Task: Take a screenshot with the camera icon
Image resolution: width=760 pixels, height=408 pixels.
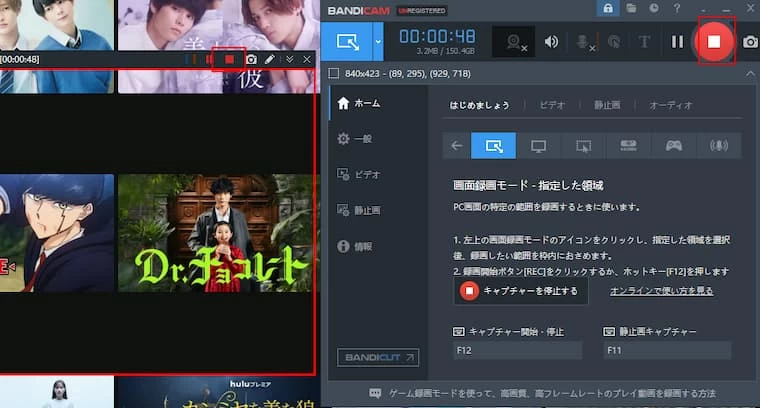Action: click(750, 42)
